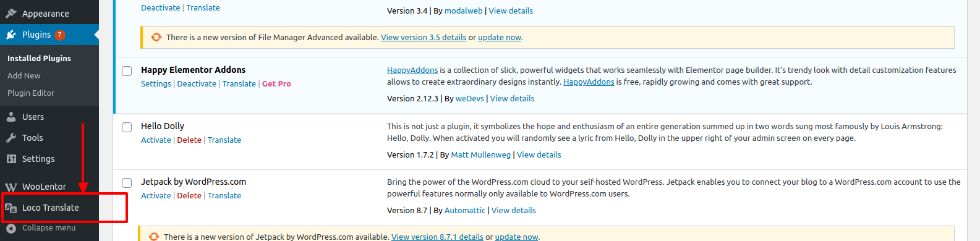
Task: Check the Jetpack by WordPress.com checkbox
Action: 127,183
